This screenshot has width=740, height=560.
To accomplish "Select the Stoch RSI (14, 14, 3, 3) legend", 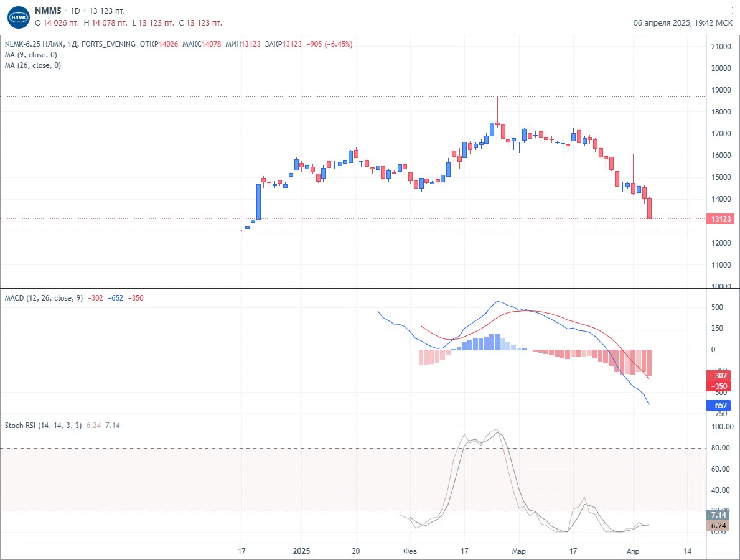I will (44, 426).
